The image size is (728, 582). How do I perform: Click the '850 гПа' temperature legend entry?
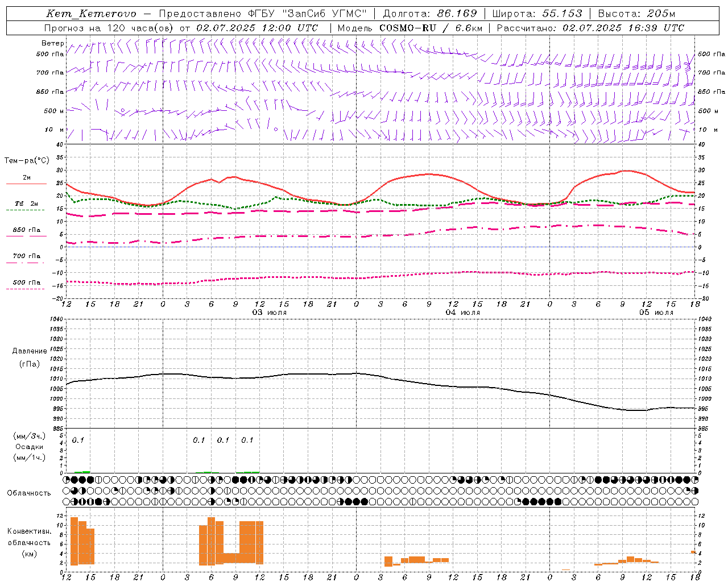point(27,230)
